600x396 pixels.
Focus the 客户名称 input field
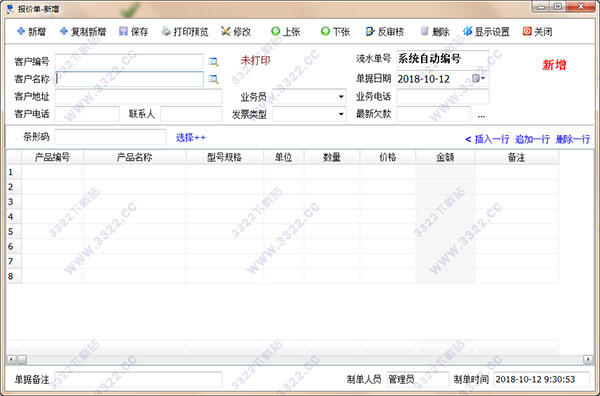coord(129,79)
